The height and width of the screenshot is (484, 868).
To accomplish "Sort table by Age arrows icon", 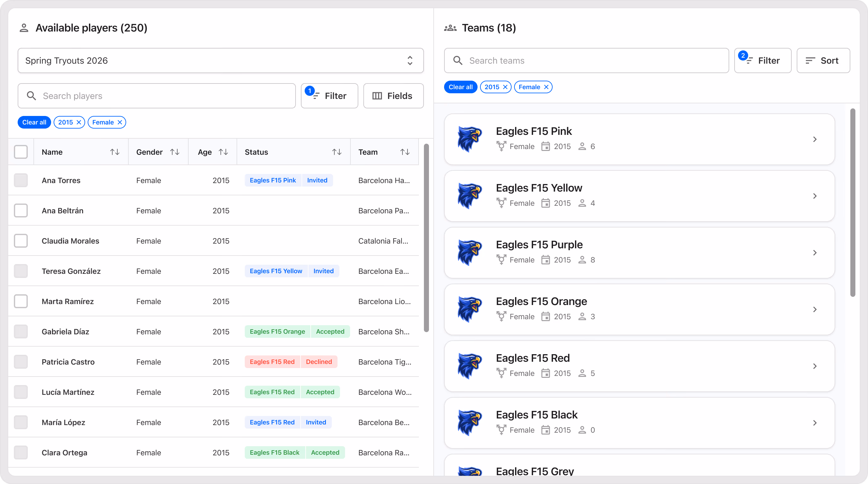I will point(223,152).
